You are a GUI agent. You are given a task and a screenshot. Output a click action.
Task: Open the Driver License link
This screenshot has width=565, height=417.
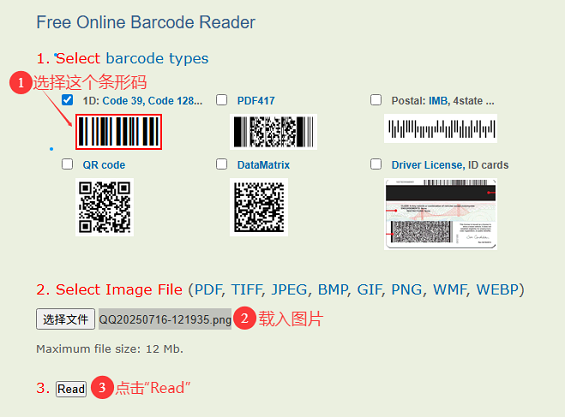point(428,165)
